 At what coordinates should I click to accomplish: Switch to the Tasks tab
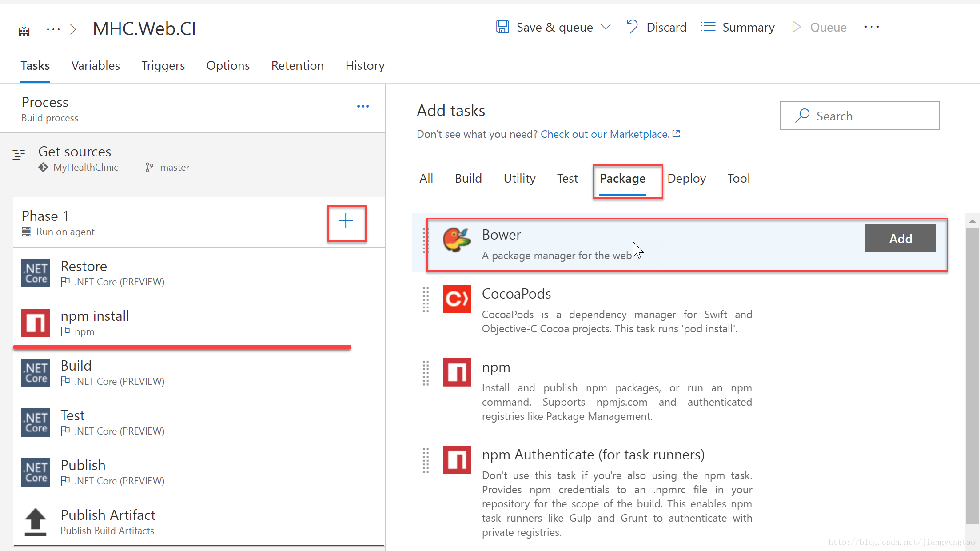35,66
